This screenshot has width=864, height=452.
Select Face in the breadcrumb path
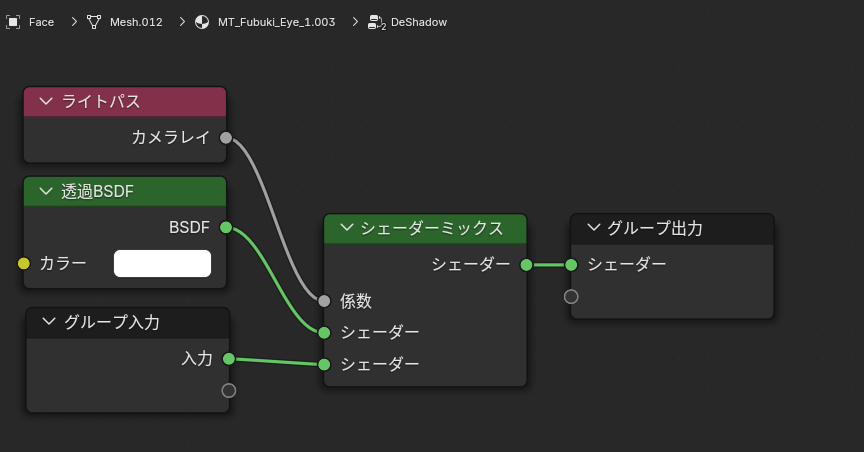[41, 22]
